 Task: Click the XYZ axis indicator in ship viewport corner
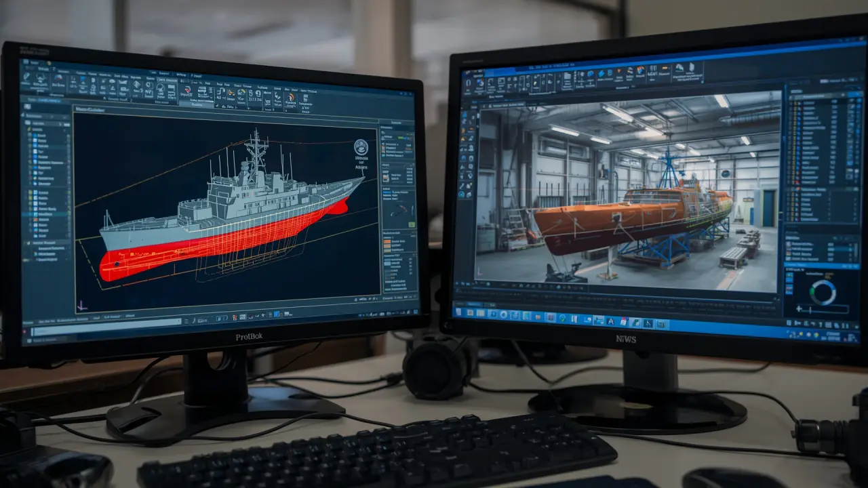pos(82,304)
